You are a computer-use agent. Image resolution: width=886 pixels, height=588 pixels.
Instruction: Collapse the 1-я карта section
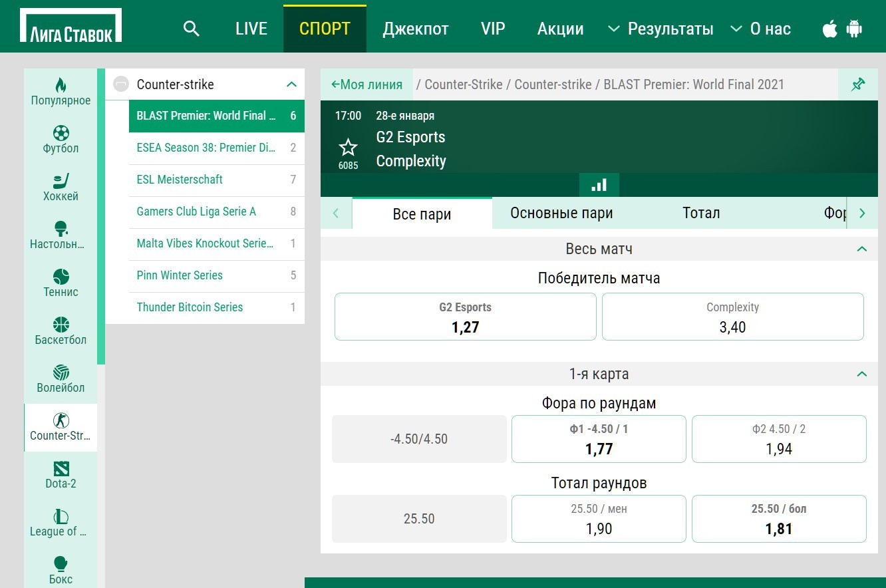point(862,374)
